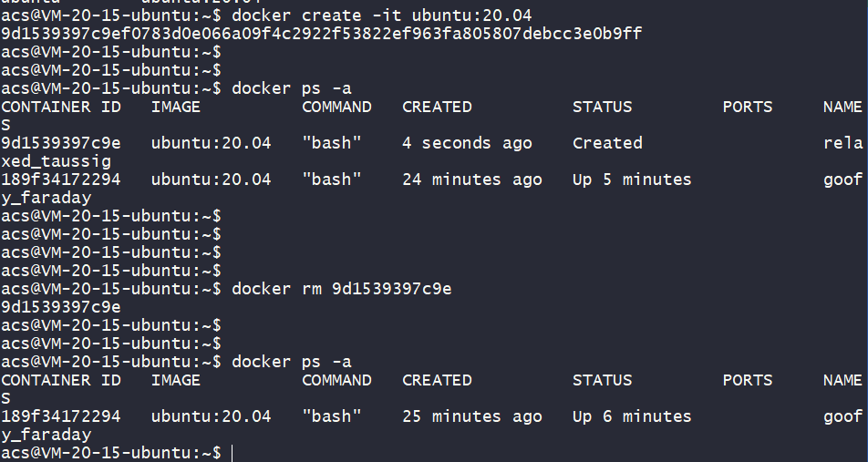Click the IMAGE header in the first listing
Screen dimensions: 868x462
[176, 107]
